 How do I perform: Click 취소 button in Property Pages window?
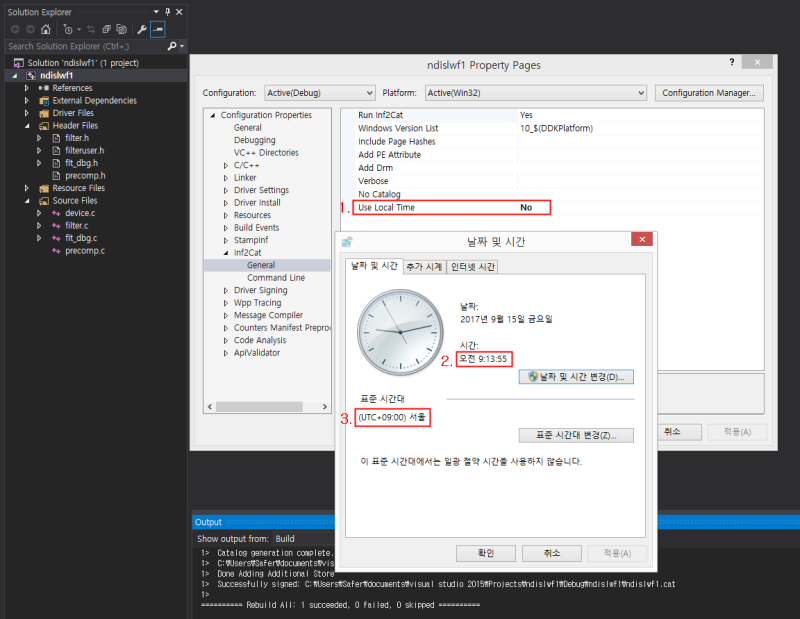pyautogui.click(x=679, y=432)
